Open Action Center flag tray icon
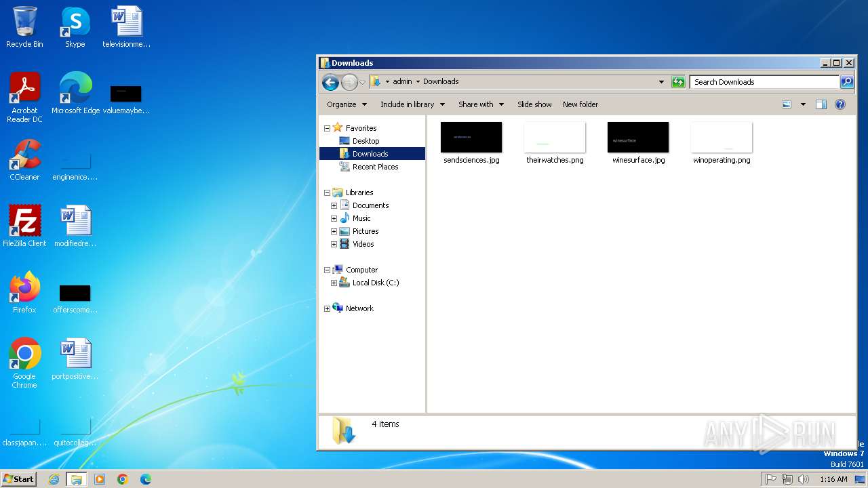The width and height of the screenshot is (868, 488). coord(770,479)
